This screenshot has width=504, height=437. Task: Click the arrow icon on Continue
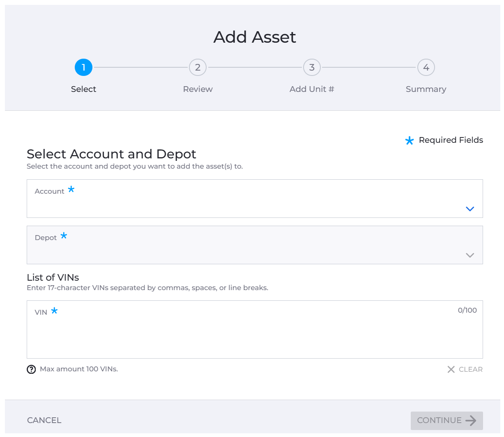471,421
